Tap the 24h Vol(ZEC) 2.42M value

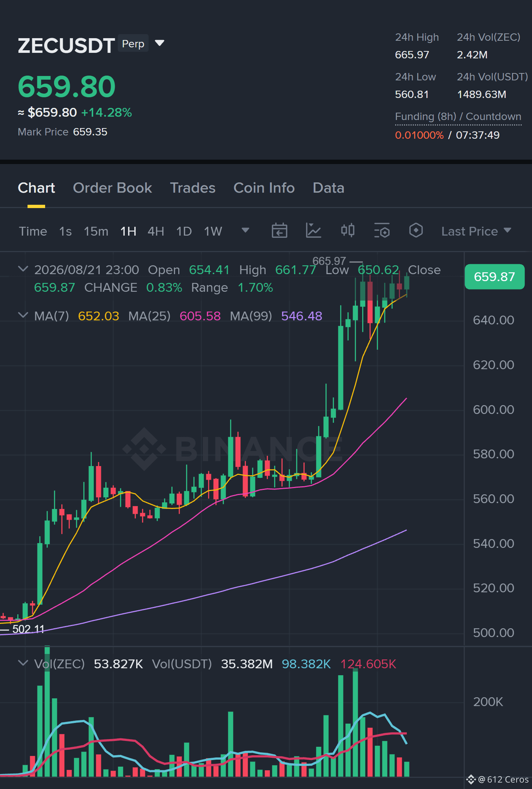tap(472, 55)
